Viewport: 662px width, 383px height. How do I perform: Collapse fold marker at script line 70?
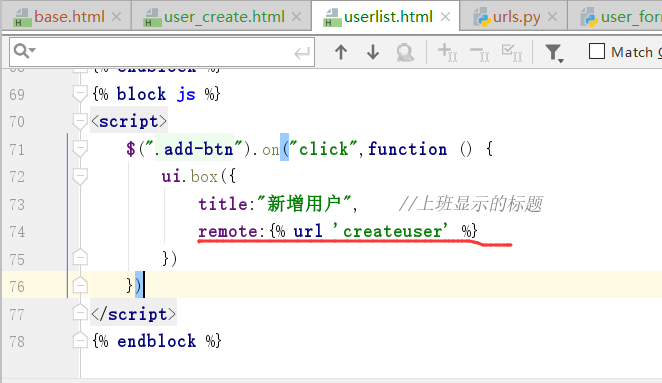(80, 122)
